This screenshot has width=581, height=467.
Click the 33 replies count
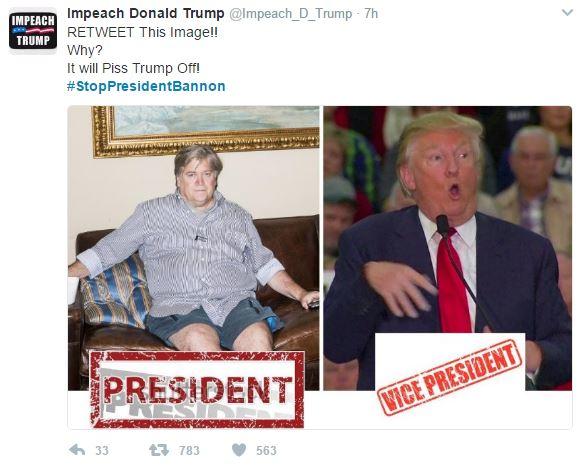coord(102,451)
